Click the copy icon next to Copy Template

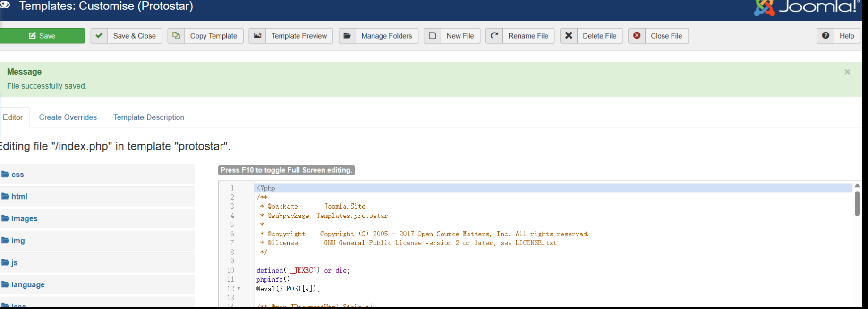(176, 36)
